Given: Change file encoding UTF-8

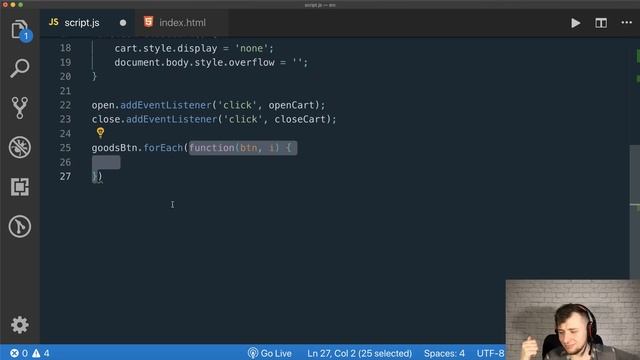Looking at the screenshot, I should click(490, 353).
